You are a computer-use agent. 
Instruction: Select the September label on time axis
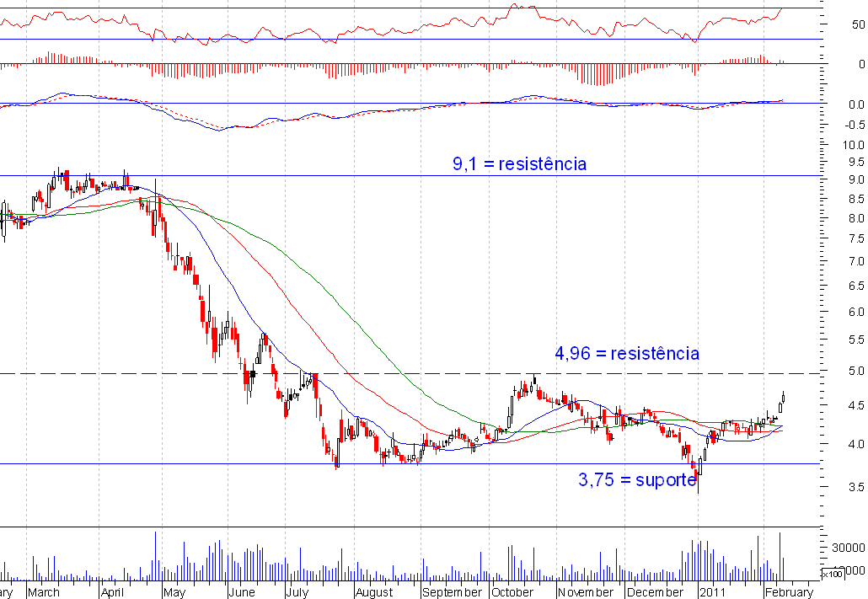(453, 591)
